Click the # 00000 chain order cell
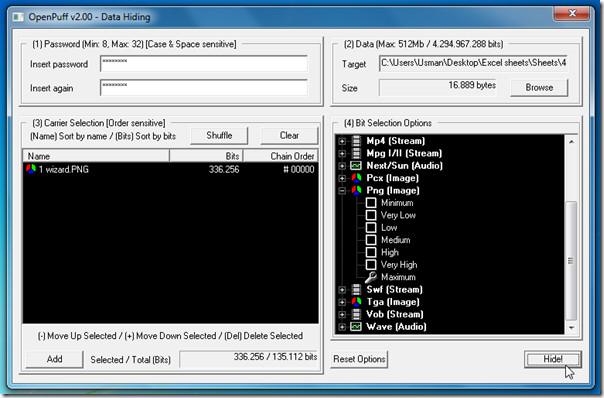 (299, 169)
